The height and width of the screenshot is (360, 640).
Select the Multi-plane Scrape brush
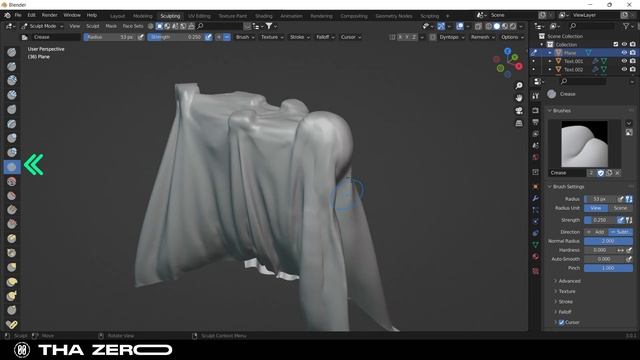[x=12, y=238]
